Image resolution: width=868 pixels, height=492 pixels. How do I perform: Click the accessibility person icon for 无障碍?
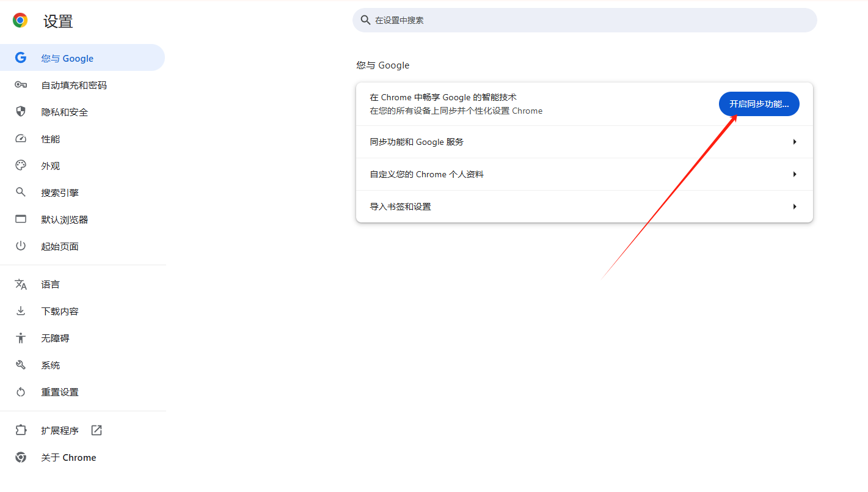pyautogui.click(x=21, y=338)
